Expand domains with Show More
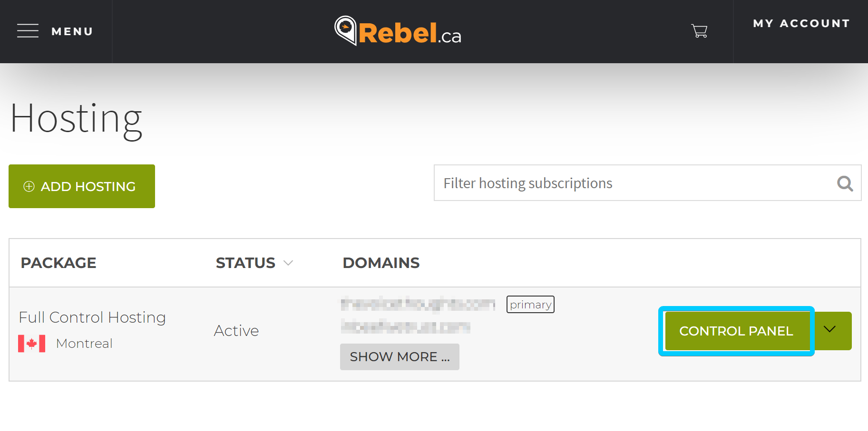The height and width of the screenshot is (431, 868). click(400, 357)
